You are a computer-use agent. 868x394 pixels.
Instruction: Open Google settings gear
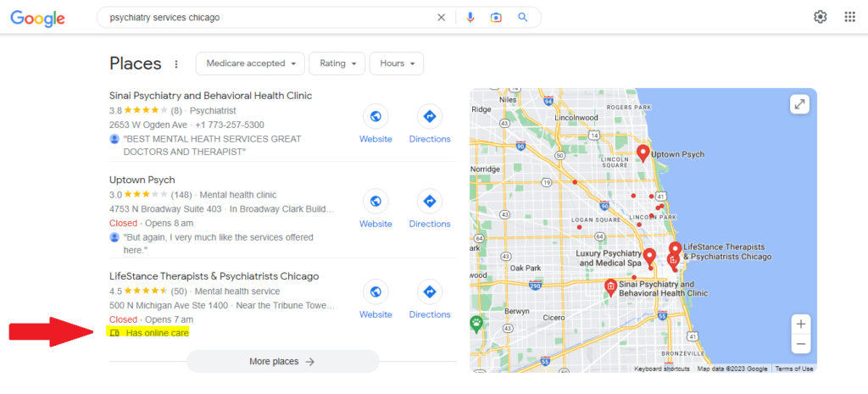coord(820,17)
